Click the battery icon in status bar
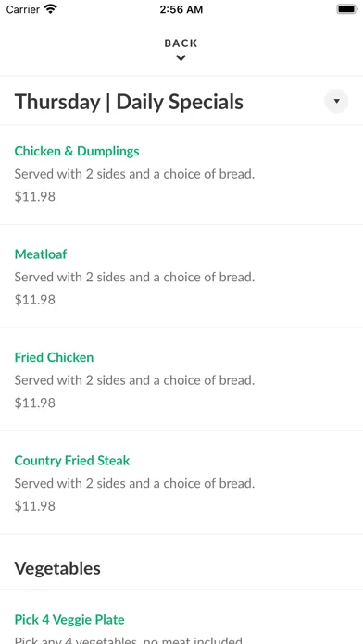This screenshot has width=363, height=644. point(347,9)
